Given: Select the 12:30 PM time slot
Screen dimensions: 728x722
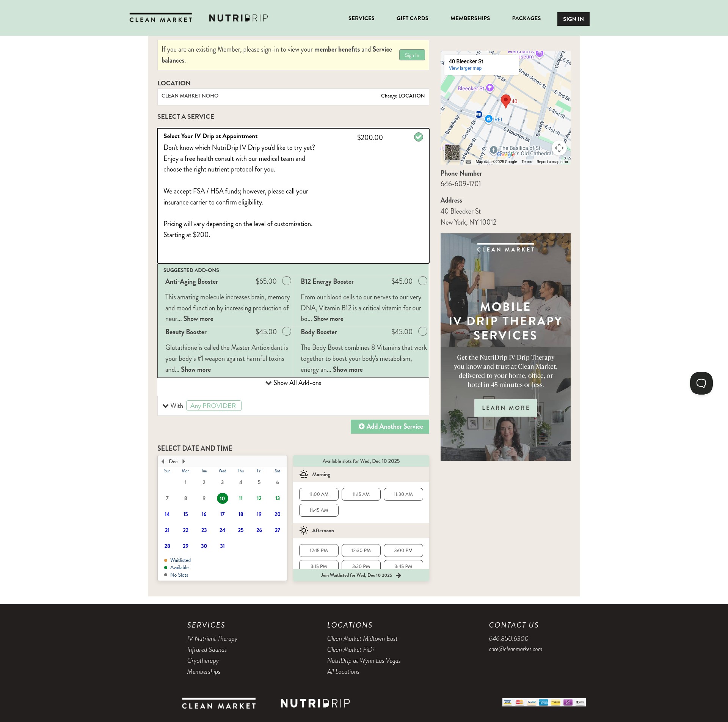Looking at the screenshot, I should coord(361,551).
